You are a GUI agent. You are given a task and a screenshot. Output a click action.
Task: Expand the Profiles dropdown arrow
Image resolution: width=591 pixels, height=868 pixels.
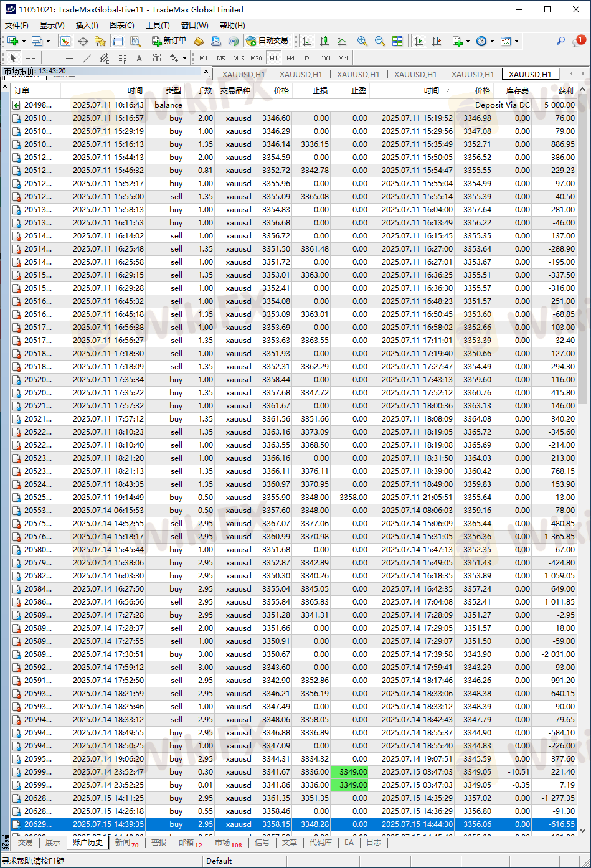coord(48,41)
